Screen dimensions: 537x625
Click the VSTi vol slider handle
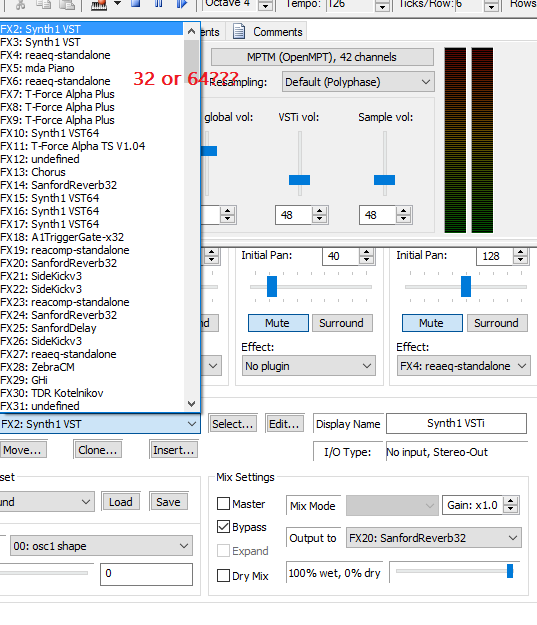pyautogui.click(x=299, y=180)
